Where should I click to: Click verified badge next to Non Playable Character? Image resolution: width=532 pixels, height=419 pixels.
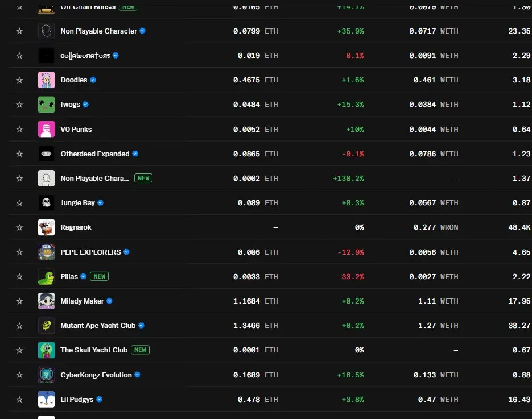click(x=142, y=31)
